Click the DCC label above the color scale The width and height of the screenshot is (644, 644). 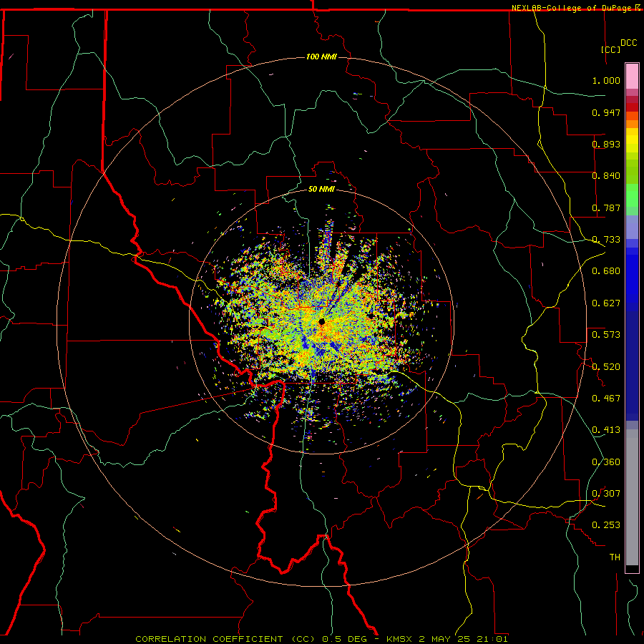628,43
